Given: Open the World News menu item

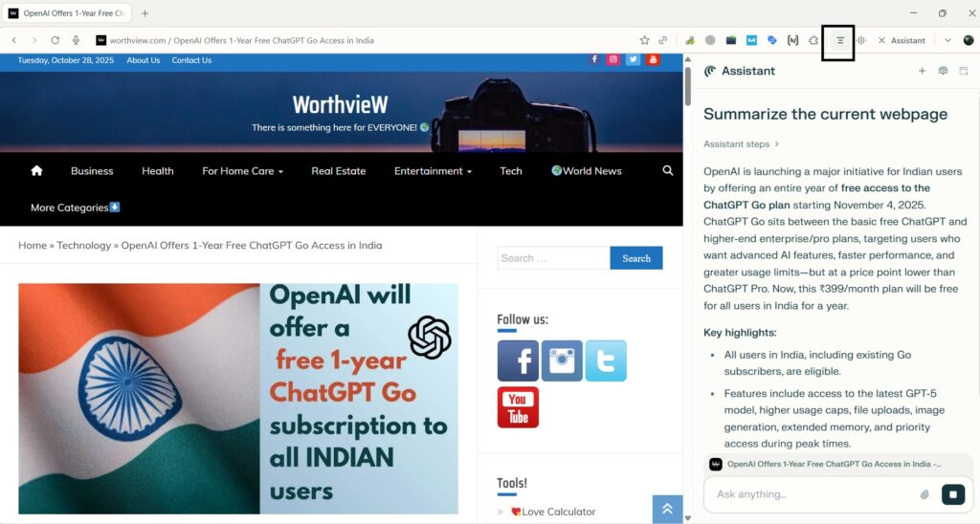Looking at the screenshot, I should [x=587, y=170].
